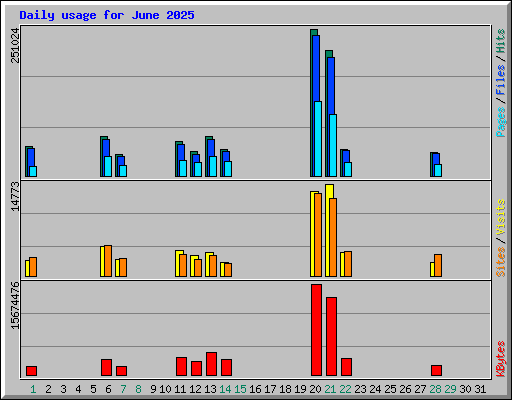Click the day 20 cyan pages bar
Image resolution: width=512 pixels, height=400 pixels.
(x=318, y=139)
